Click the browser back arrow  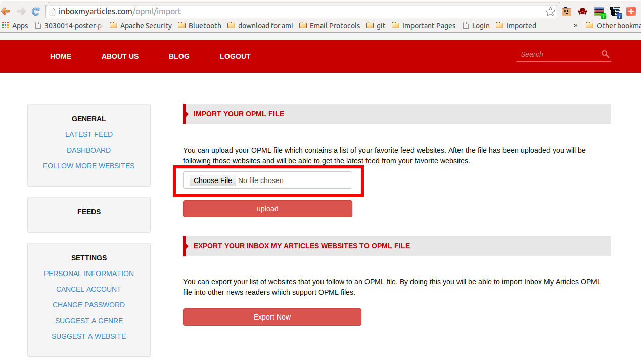(6, 11)
